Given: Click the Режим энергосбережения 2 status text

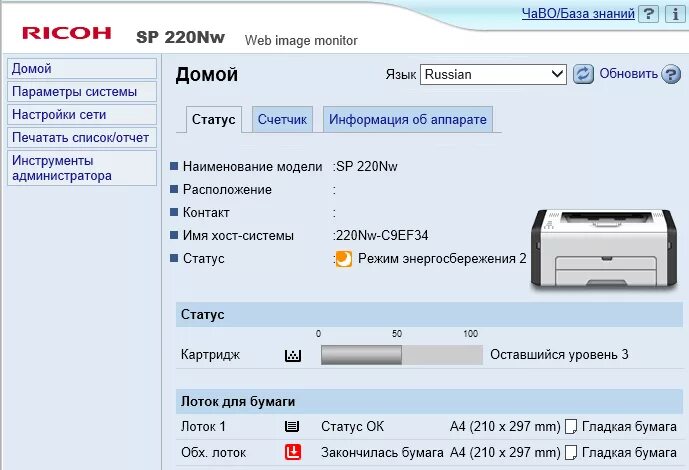Looking at the screenshot, I should [442, 259].
